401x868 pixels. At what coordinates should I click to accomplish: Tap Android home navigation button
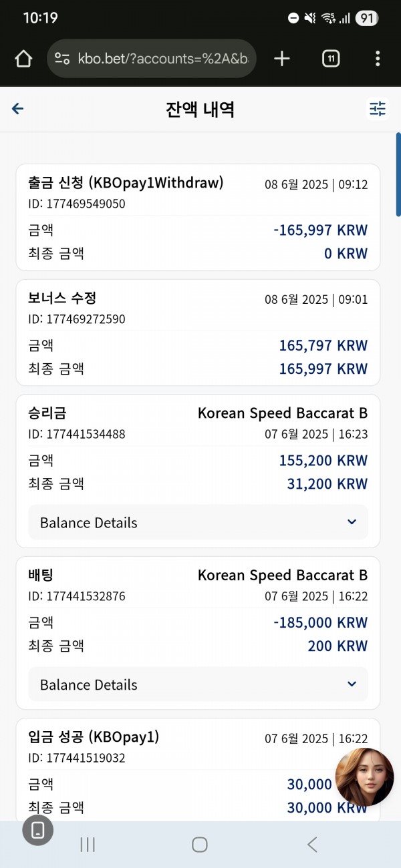pyautogui.click(x=200, y=845)
